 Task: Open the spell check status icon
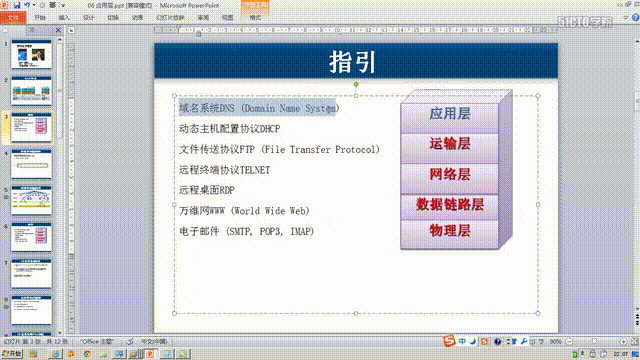(129, 342)
